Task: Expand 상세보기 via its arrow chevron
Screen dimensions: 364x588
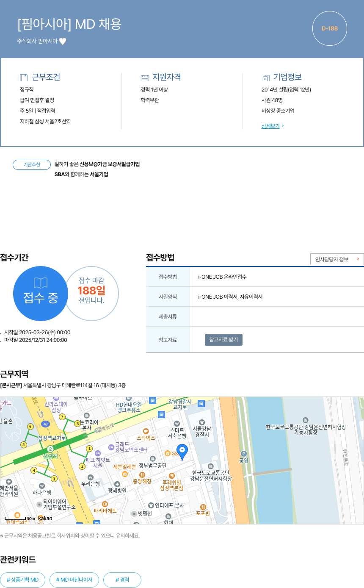Action: coord(283,126)
